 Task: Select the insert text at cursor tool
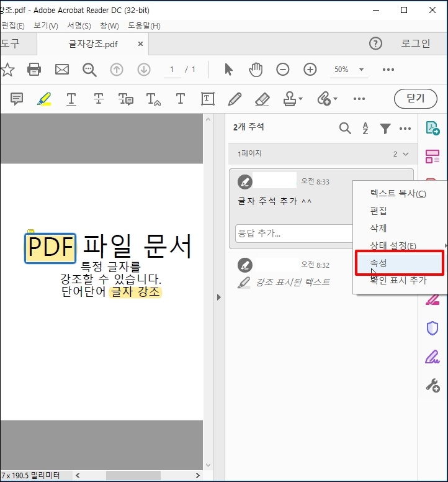pyautogui.click(x=153, y=99)
